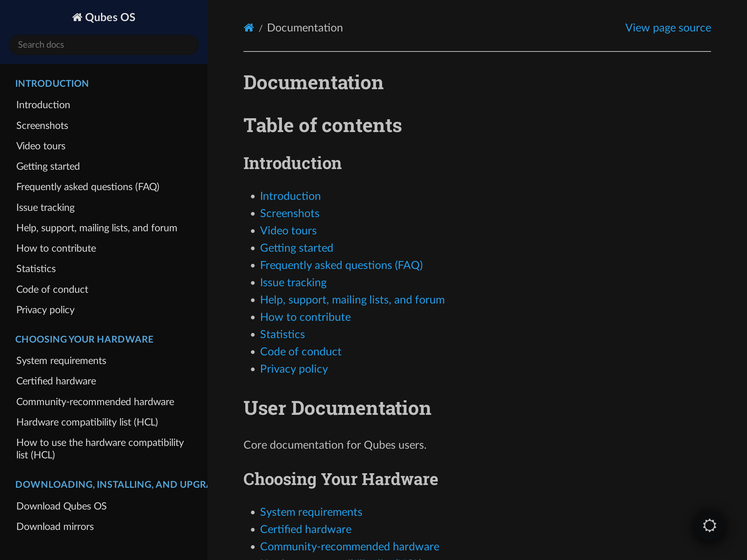Follow How to contribute contents link
This screenshot has width=747, height=560.
point(305,317)
